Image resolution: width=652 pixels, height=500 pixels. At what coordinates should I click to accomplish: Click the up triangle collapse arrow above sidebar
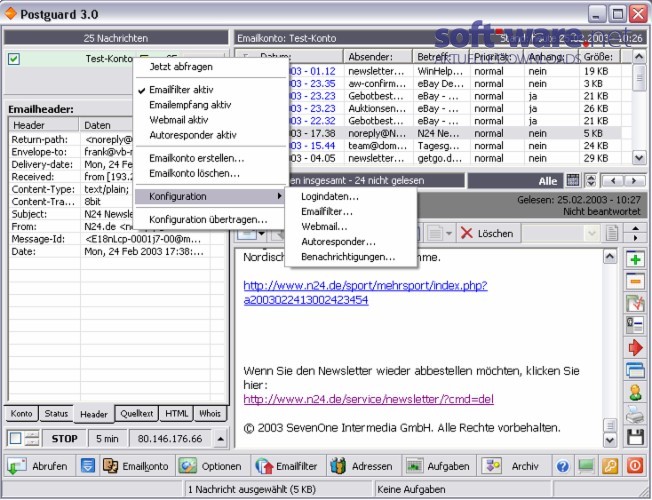point(635,228)
